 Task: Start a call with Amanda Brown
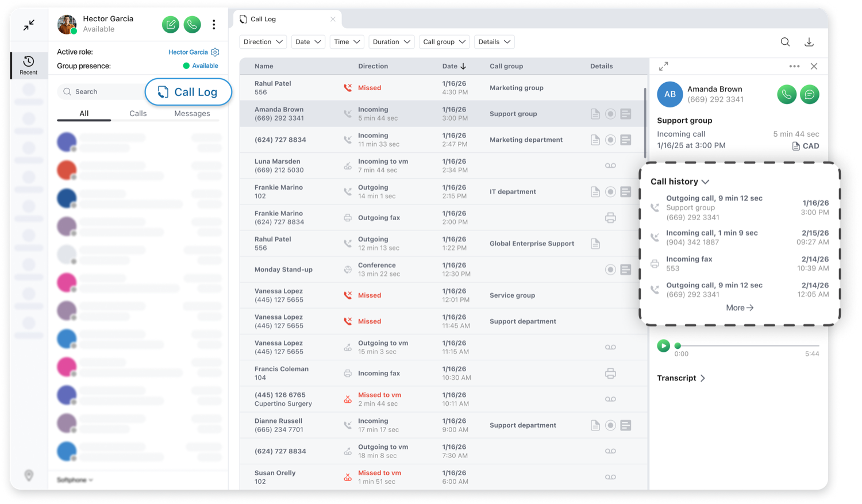click(x=786, y=94)
